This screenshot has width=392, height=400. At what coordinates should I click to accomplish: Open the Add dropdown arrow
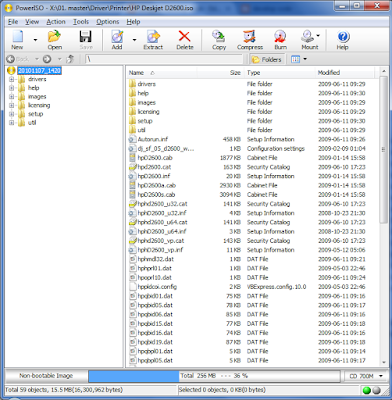pyautogui.click(x=134, y=40)
